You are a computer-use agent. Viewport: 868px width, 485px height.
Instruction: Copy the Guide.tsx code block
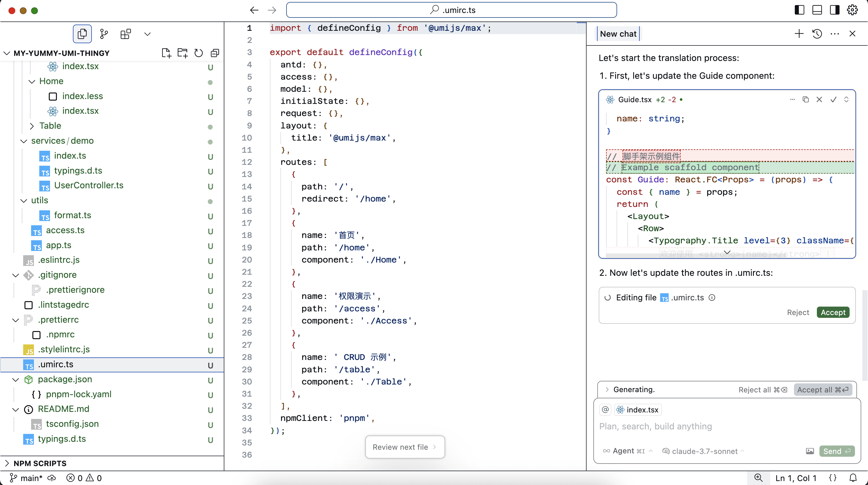pos(806,99)
